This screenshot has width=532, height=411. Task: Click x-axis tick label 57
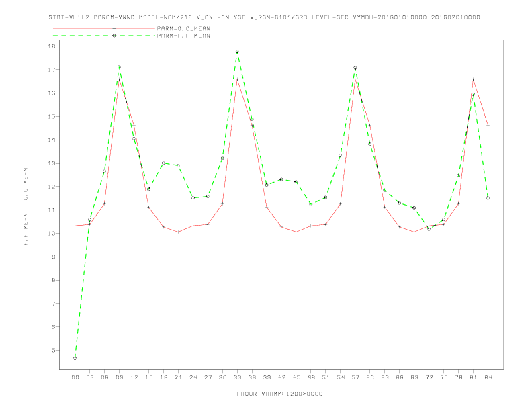(355, 377)
